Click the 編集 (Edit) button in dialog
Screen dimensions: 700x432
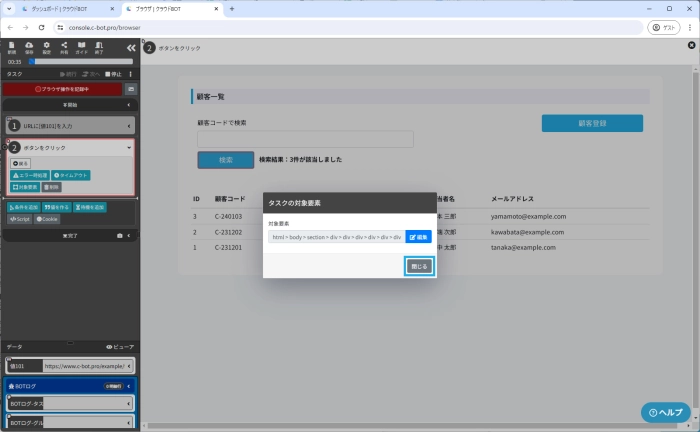(x=418, y=237)
